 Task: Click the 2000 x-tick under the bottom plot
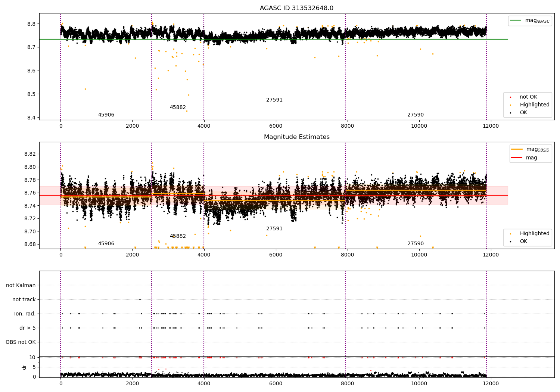coord(132,383)
